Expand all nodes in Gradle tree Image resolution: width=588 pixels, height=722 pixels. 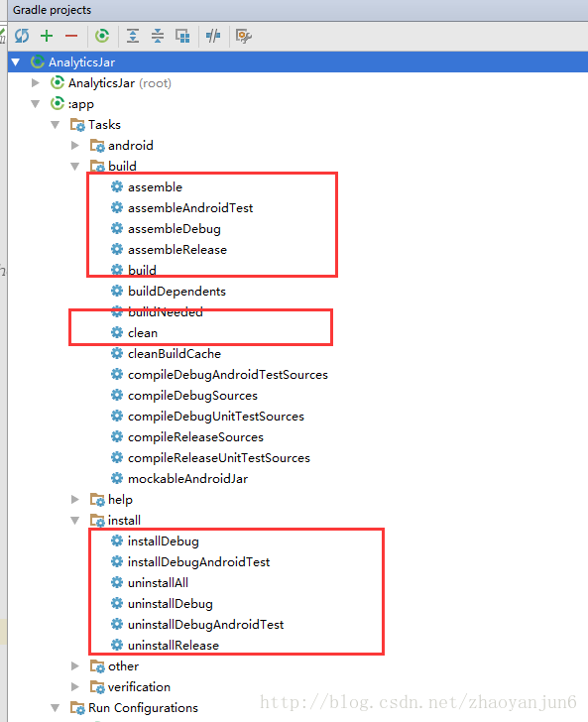(133, 36)
